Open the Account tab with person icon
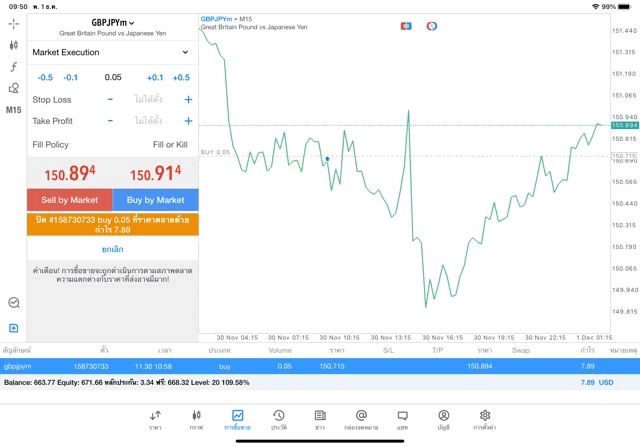Image resolution: width=640 pixels, height=447 pixels. [444, 420]
